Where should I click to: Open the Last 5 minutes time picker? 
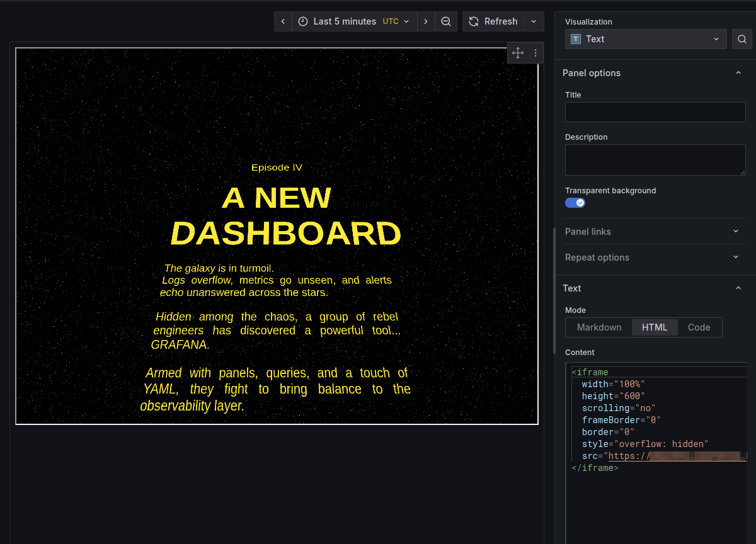[353, 21]
